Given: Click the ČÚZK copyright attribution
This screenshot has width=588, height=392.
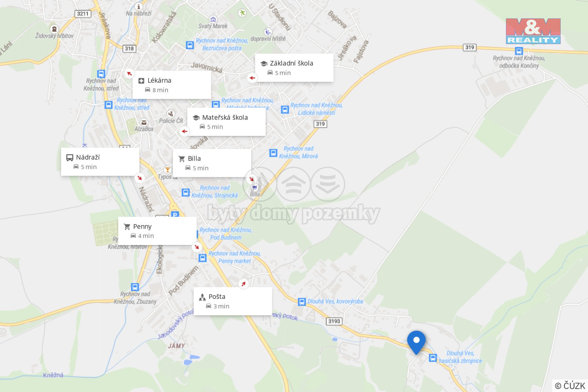Looking at the screenshot, I should pyautogui.click(x=570, y=385).
